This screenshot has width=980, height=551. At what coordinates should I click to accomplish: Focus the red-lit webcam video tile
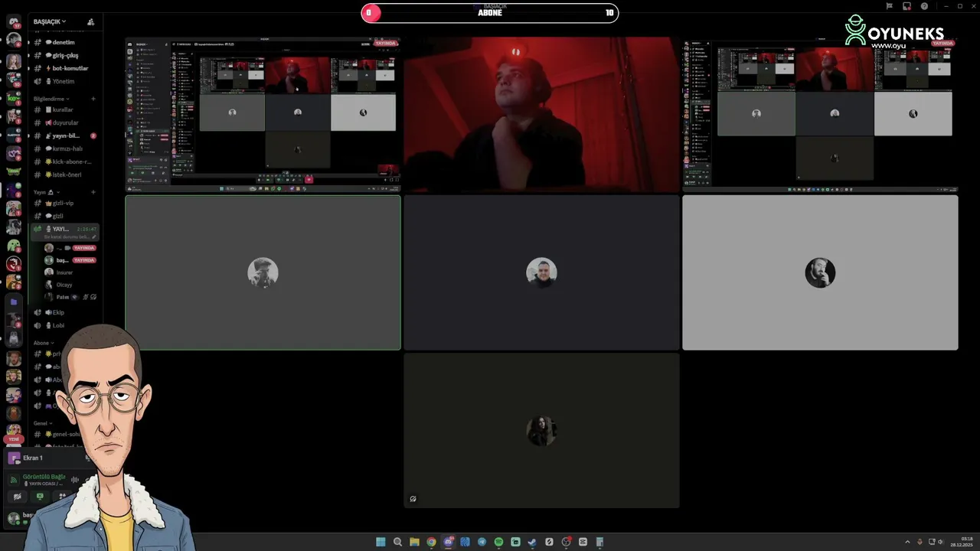tap(541, 113)
